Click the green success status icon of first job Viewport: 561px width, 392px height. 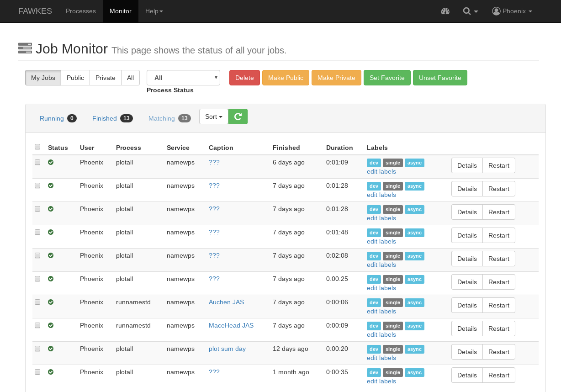click(x=51, y=162)
